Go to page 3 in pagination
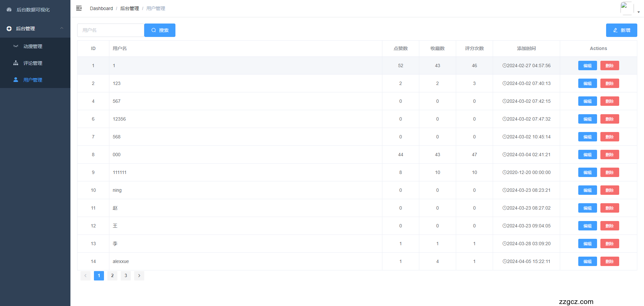 point(126,276)
